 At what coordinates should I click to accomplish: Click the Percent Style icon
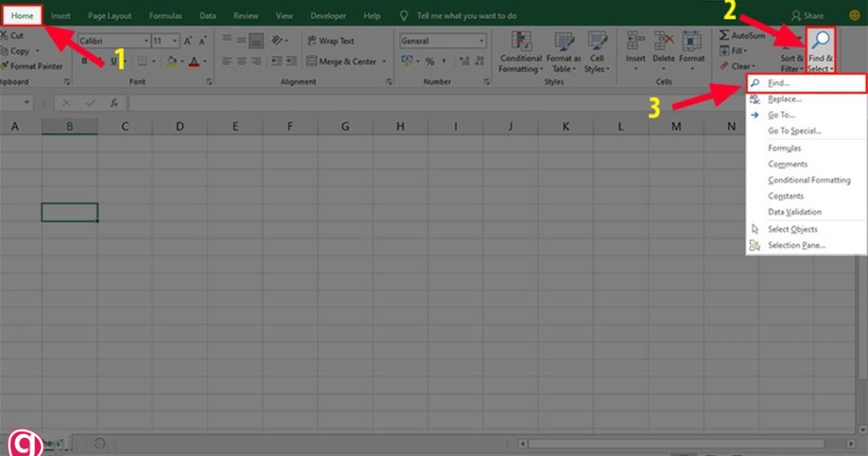click(x=431, y=62)
